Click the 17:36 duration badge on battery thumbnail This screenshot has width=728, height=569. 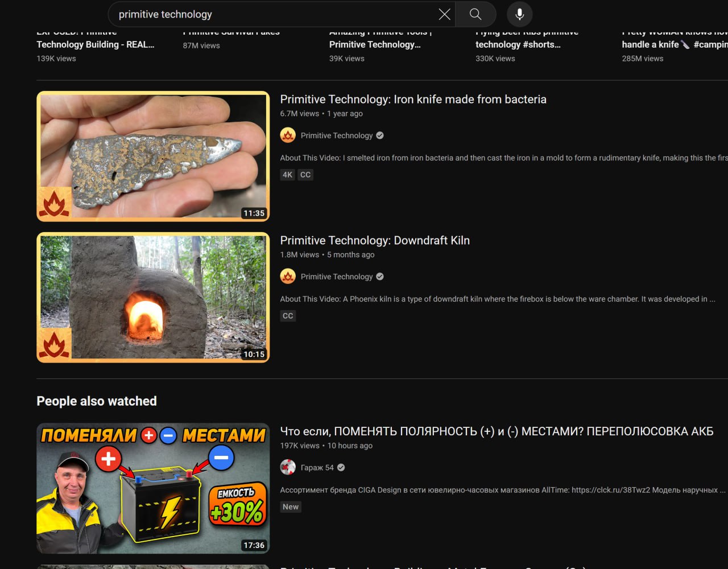[254, 545]
